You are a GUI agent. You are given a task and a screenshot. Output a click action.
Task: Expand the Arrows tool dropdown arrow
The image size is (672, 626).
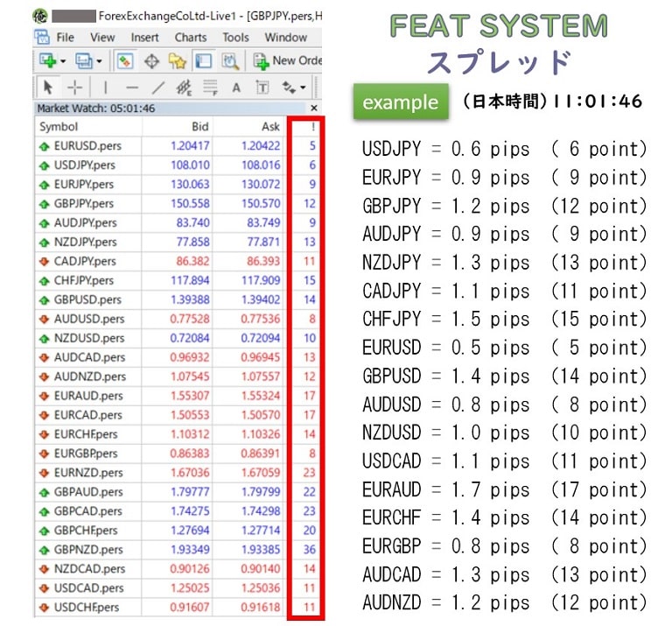[x=303, y=88]
